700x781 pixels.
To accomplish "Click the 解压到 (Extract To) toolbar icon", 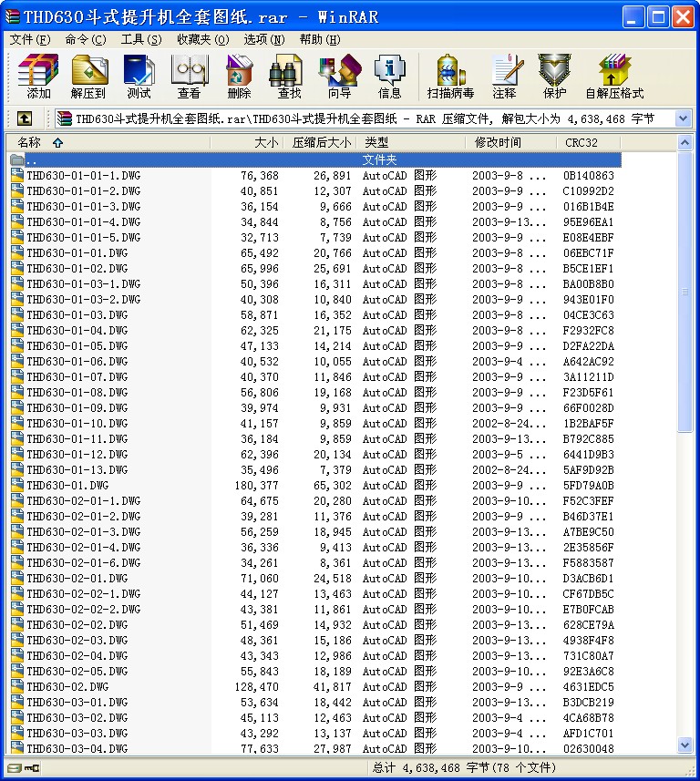I will point(89,70).
